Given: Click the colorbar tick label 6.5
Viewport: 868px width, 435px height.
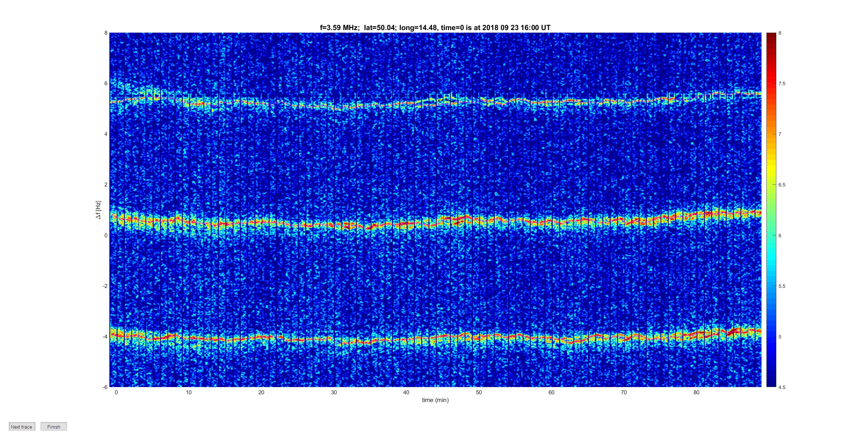Looking at the screenshot, I should click(x=782, y=185).
